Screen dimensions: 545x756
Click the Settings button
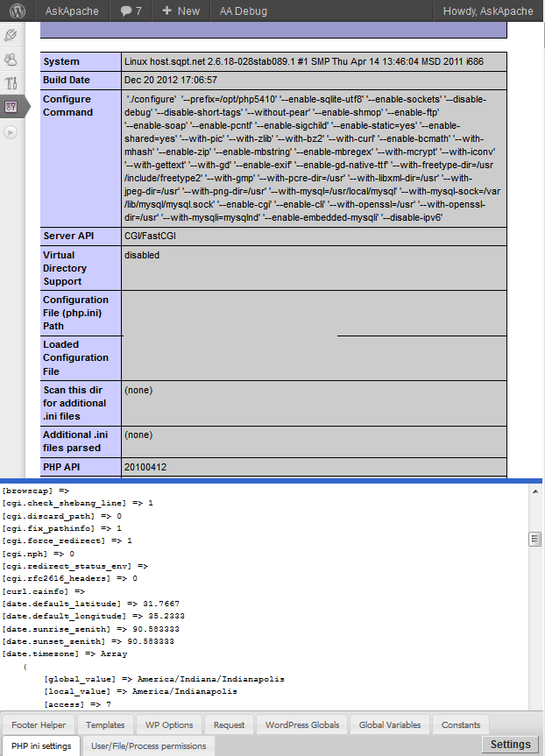[510, 745]
